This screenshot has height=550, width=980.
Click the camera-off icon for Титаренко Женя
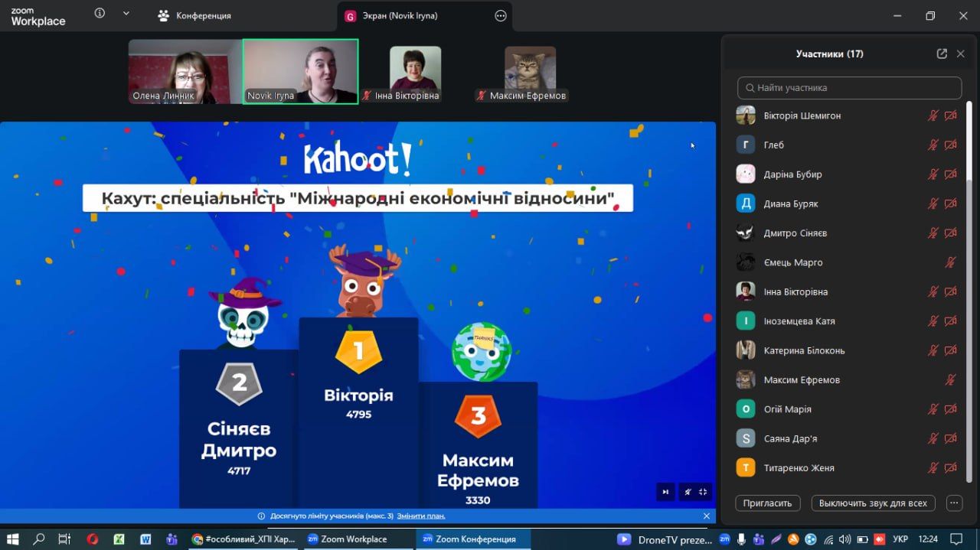(x=951, y=468)
